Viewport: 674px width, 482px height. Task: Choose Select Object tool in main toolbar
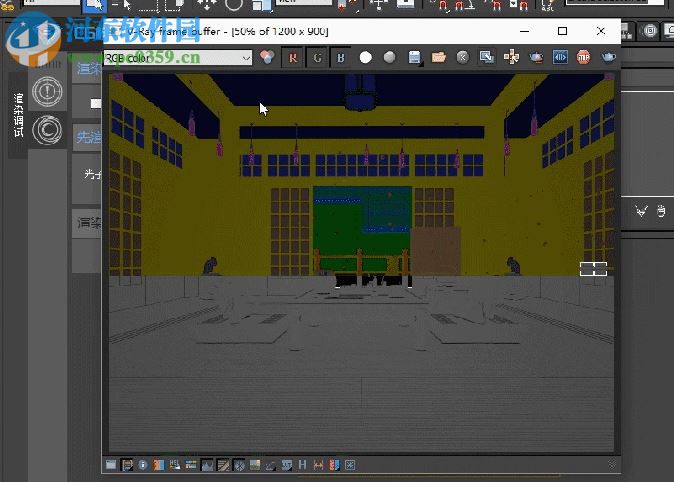pyautogui.click(x=95, y=5)
